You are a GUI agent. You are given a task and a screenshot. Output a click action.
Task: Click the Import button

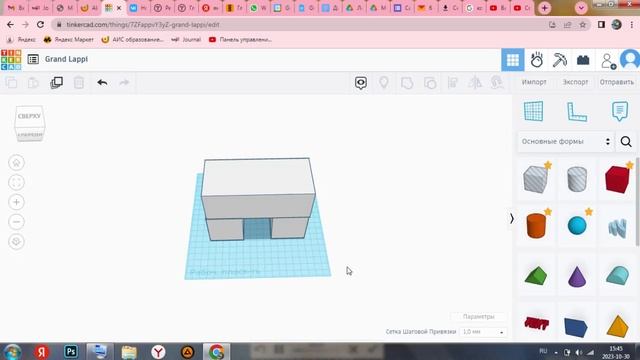[x=534, y=82]
